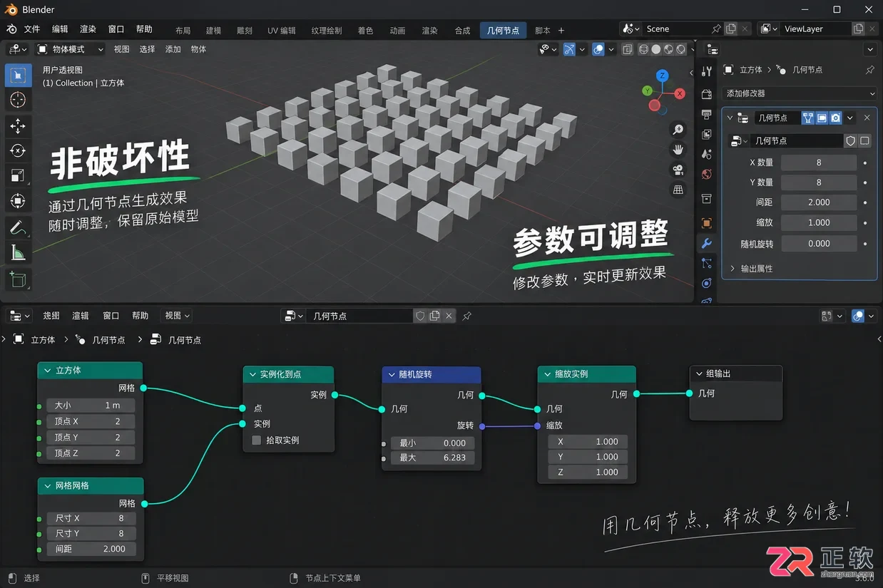The image size is (883, 588).
Task: Open the Output properties printer icon
Action: (x=706, y=114)
